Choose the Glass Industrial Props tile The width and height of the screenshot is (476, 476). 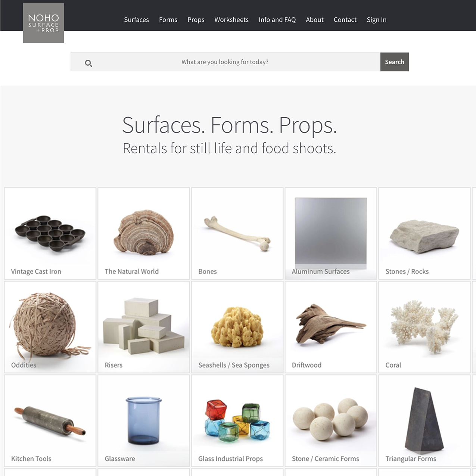237,421
